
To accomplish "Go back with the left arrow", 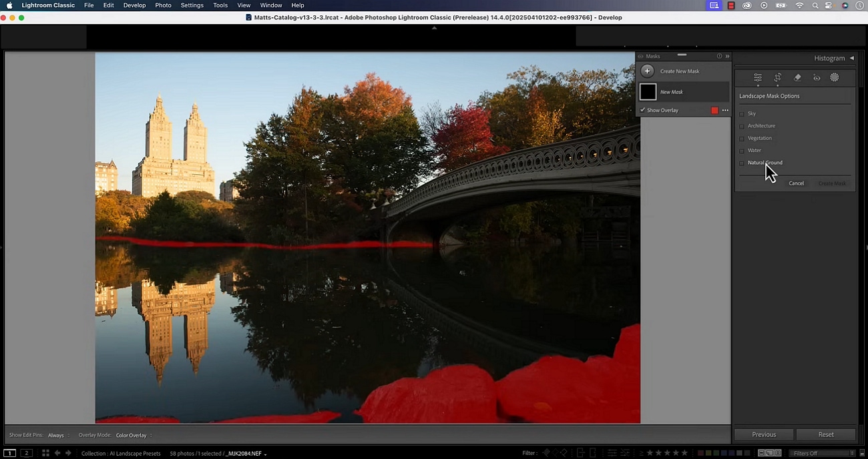I will 57,453.
